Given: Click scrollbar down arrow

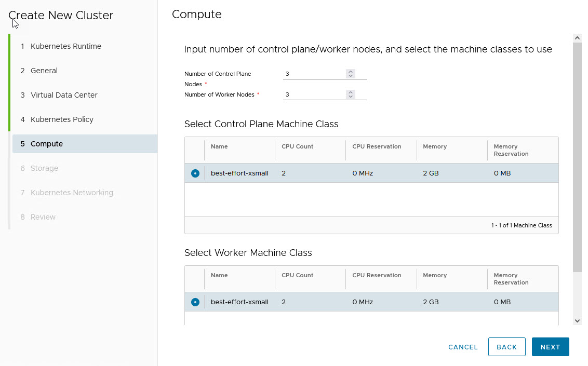Looking at the screenshot, I should click(x=577, y=321).
